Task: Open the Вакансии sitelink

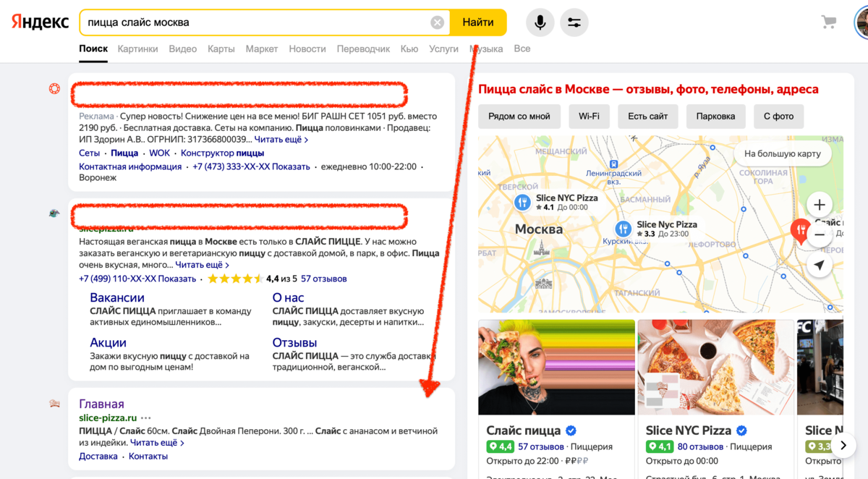Action: tap(117, 298)
